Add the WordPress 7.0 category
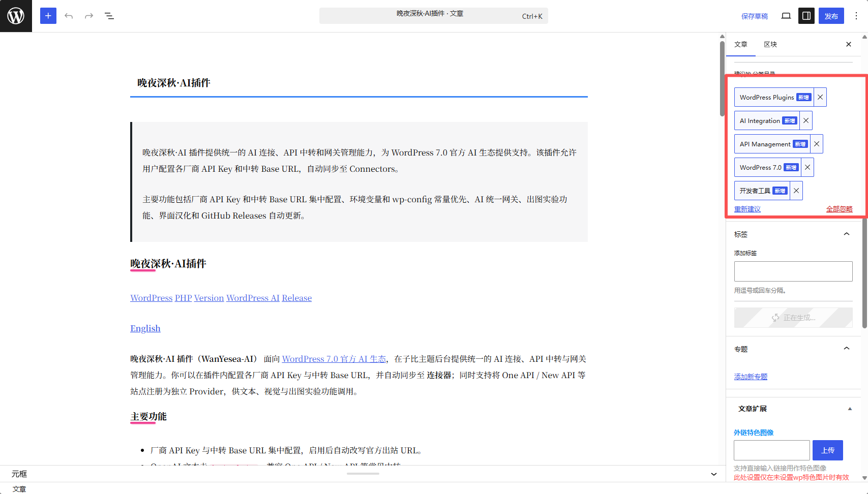 [768, 167]
